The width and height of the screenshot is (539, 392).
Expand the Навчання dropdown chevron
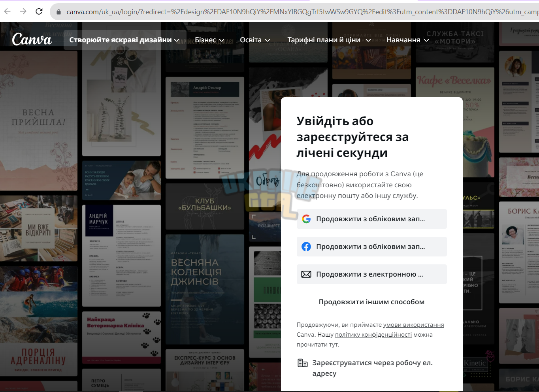tap(426, 40)
